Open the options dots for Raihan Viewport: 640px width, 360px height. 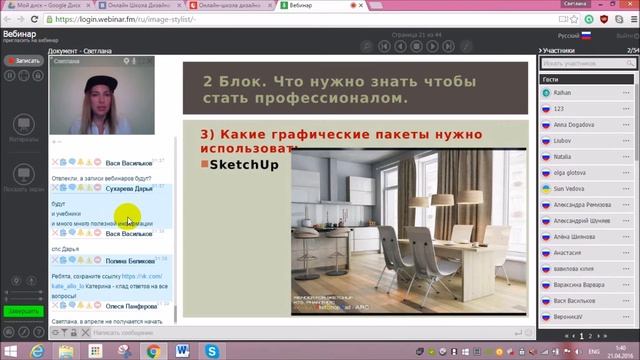coord(626,93)
